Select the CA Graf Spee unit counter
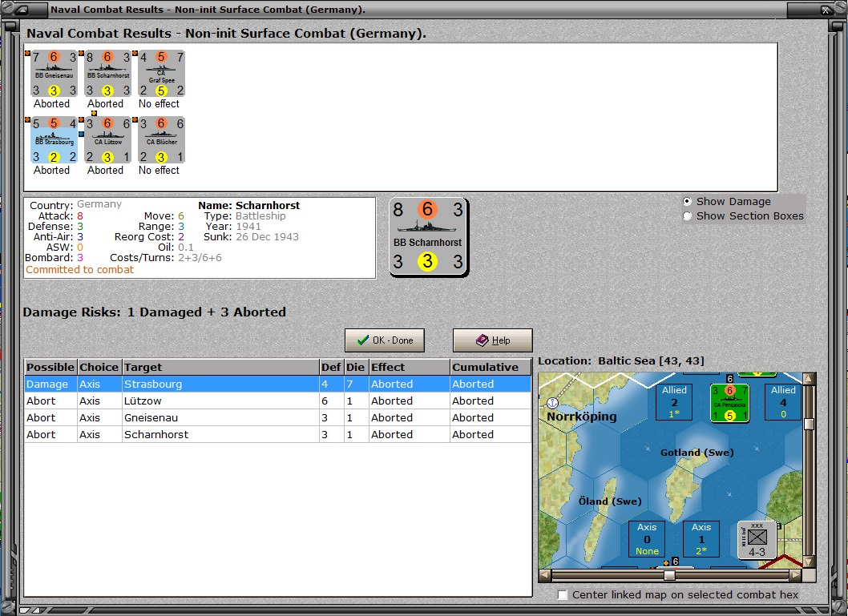The image size is (848, 616). click(x=161, y=74)
